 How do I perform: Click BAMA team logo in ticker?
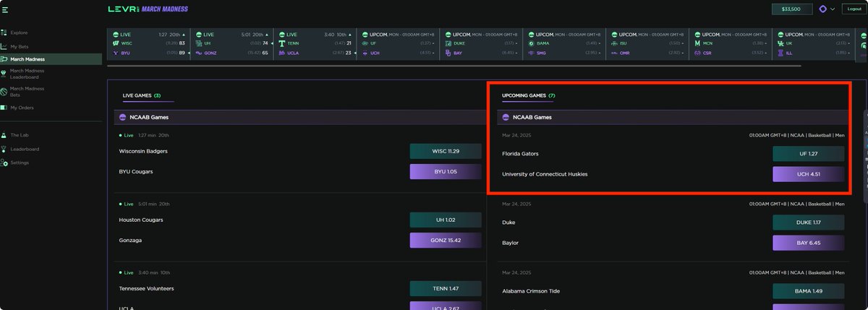click(532, 43)
